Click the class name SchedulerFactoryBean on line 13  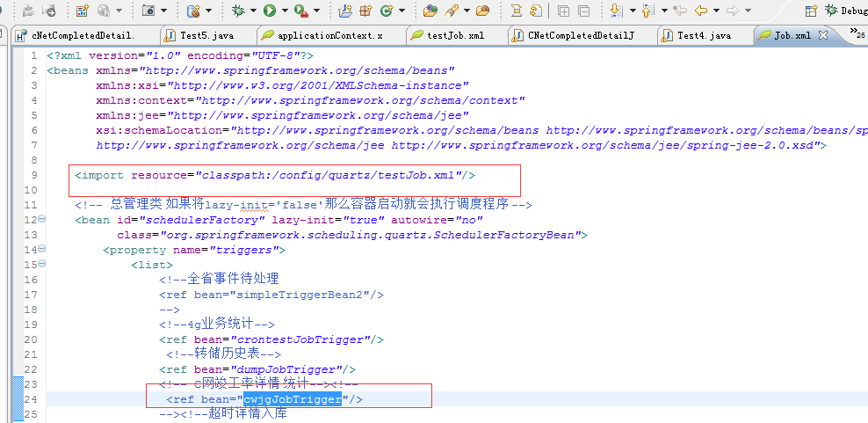[x=504, y=235]
